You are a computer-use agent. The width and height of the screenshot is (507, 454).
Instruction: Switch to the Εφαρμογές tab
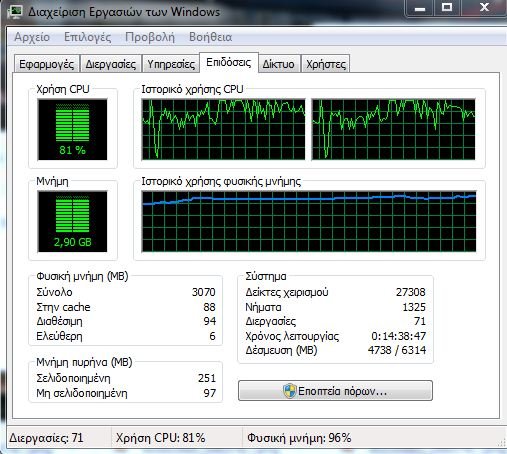point(47,64)
